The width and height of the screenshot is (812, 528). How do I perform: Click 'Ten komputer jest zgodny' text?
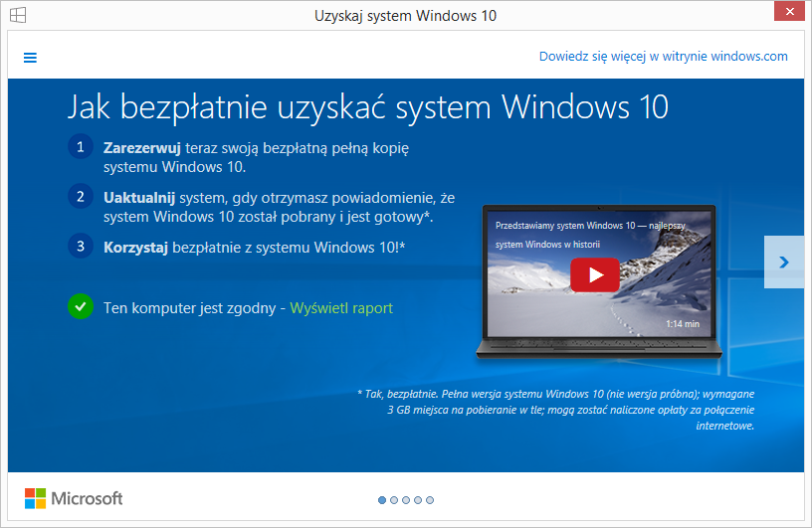189,308
